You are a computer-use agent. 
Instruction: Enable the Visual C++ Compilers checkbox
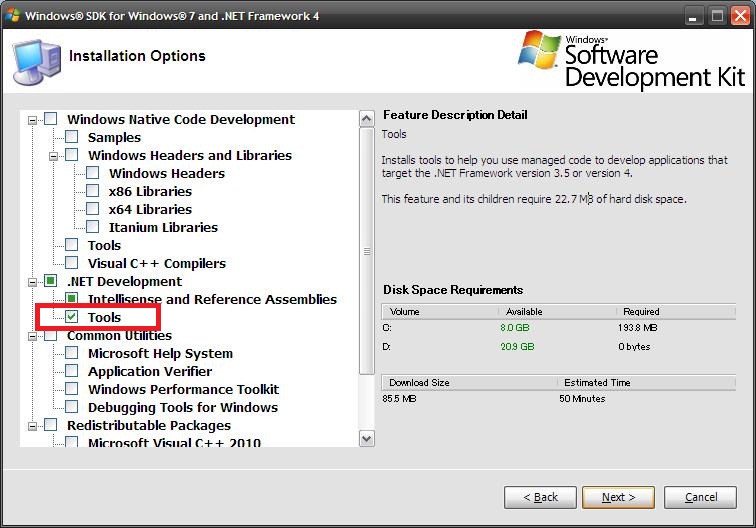(71, 263)
